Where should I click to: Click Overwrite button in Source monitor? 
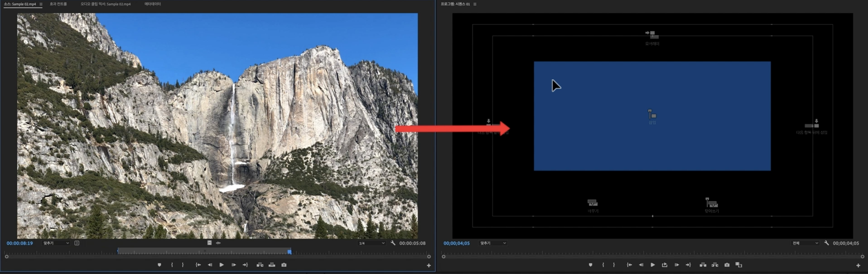point(272,265)
